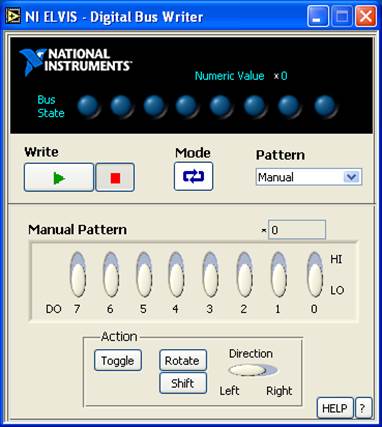Click the Bus State LED above DO 7
This screenshot has width=382, height=427.
[89, 106]
